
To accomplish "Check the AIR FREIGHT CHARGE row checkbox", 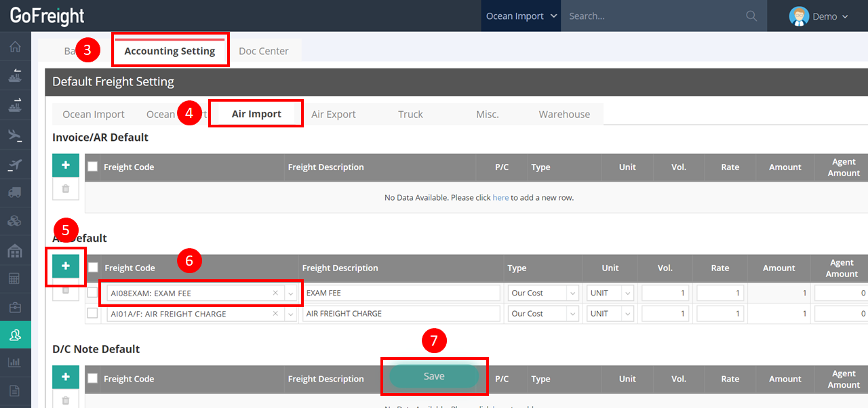I will click(x=92, y=313).
